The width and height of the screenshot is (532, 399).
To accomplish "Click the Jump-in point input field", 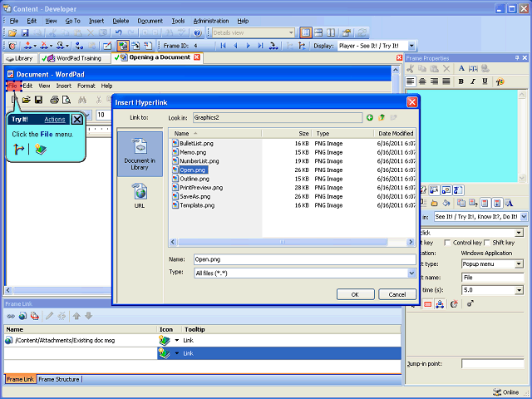I will coord(493,364).
